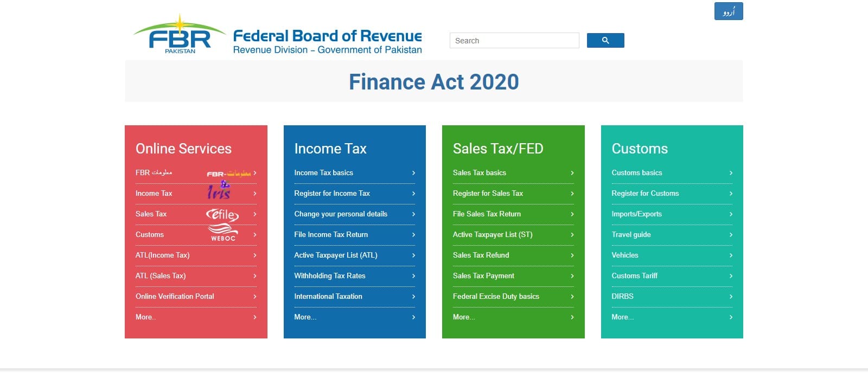Screen dimensions: 868x384
Task: Go to File Income Tax Return
Action: 331,235
